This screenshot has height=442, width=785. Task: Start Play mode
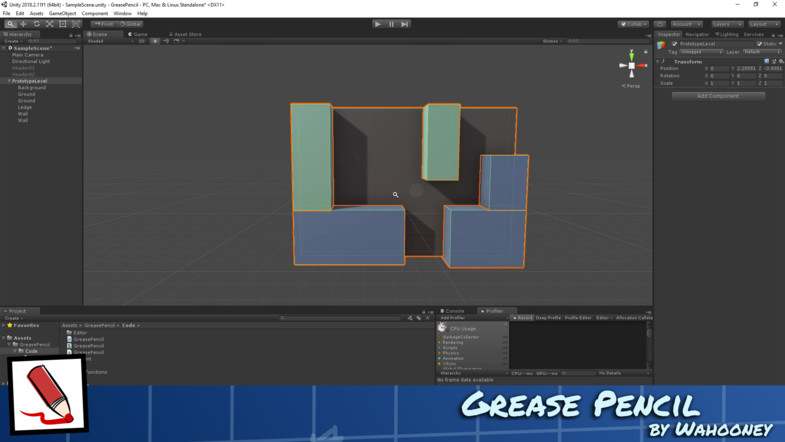click(378, 24)
